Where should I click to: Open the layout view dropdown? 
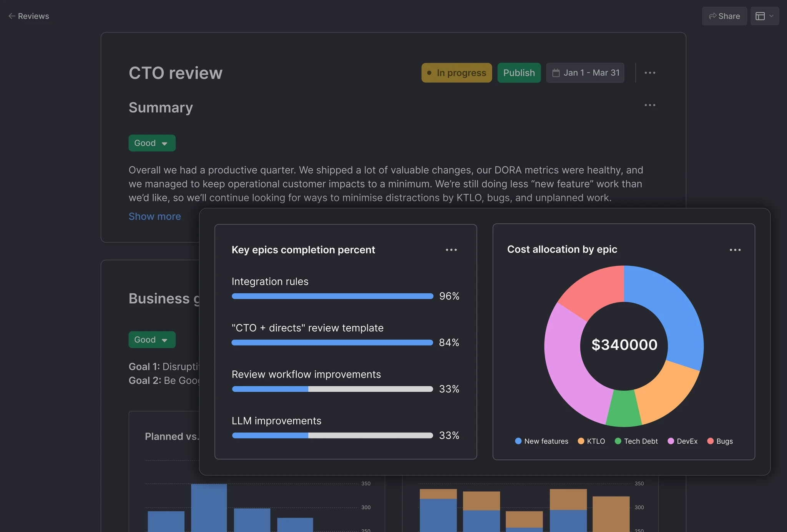pyautogui.click(x=765, y=16)
